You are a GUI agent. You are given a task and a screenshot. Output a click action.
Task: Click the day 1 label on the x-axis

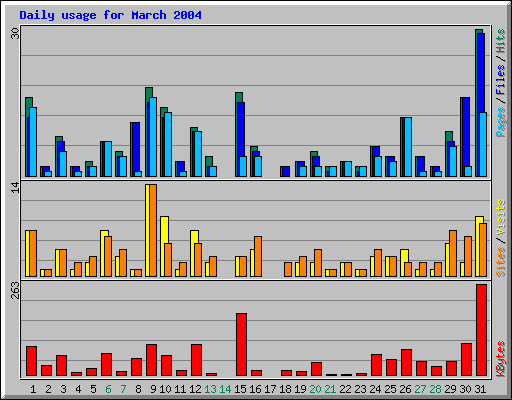[x=33, y=389]
